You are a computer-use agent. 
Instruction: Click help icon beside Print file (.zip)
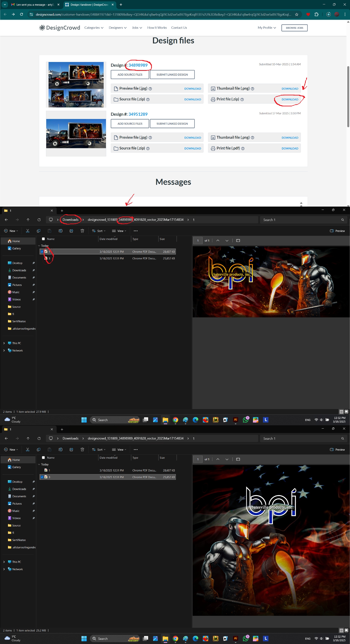[242, 100]
